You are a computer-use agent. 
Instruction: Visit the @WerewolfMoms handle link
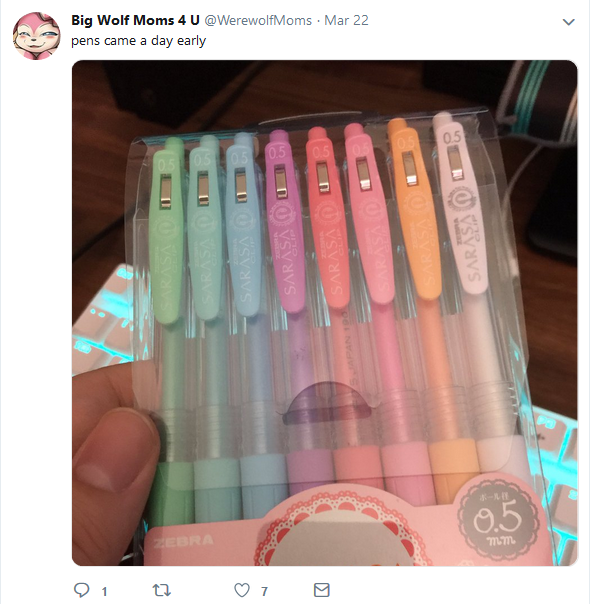click(258, 20)
